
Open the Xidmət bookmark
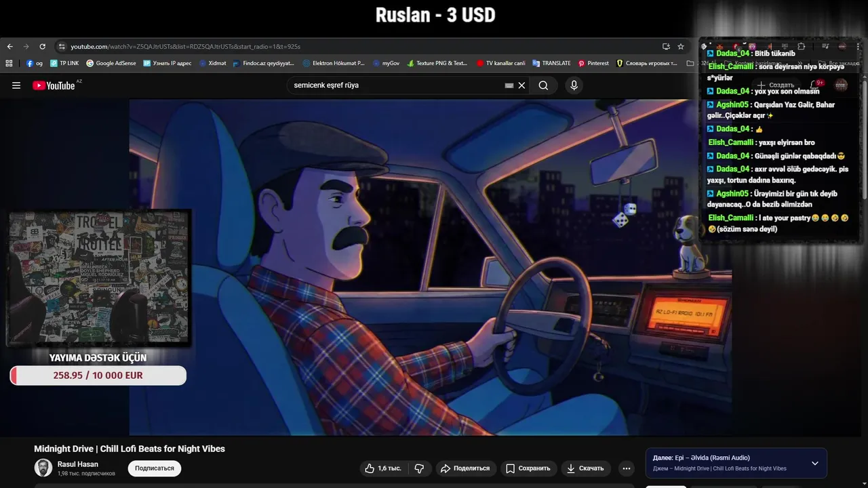coord(212,63)
